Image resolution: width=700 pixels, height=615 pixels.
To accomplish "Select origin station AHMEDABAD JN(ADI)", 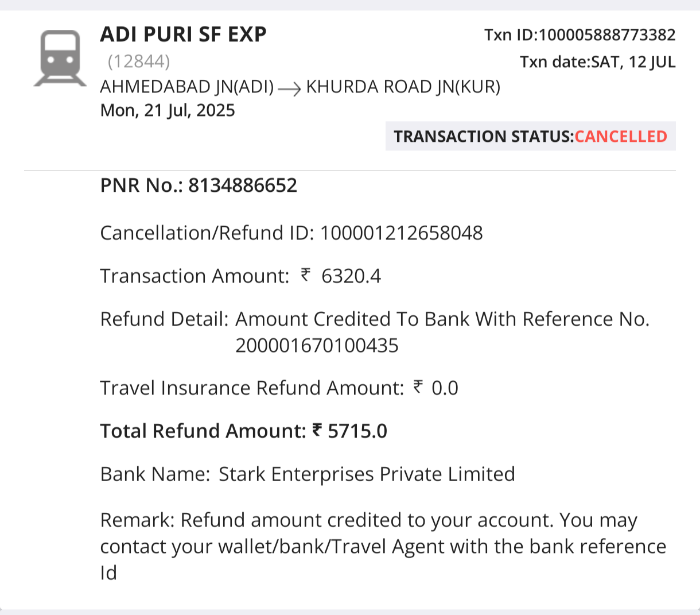I will tap(187, 87).
